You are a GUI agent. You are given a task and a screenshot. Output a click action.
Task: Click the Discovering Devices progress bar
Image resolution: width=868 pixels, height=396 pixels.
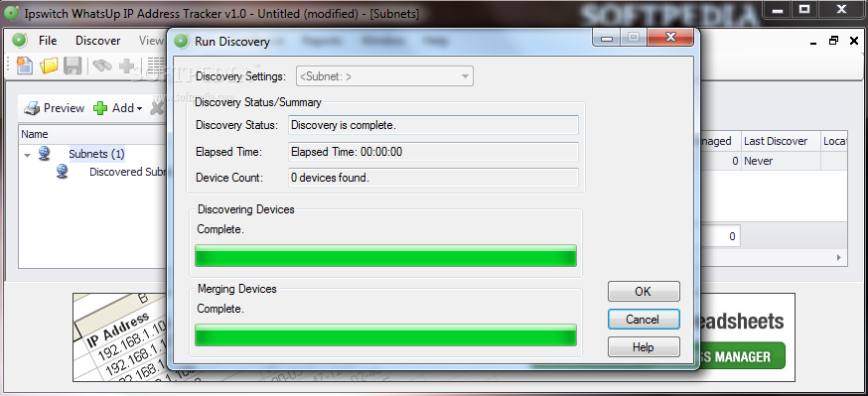386,255
